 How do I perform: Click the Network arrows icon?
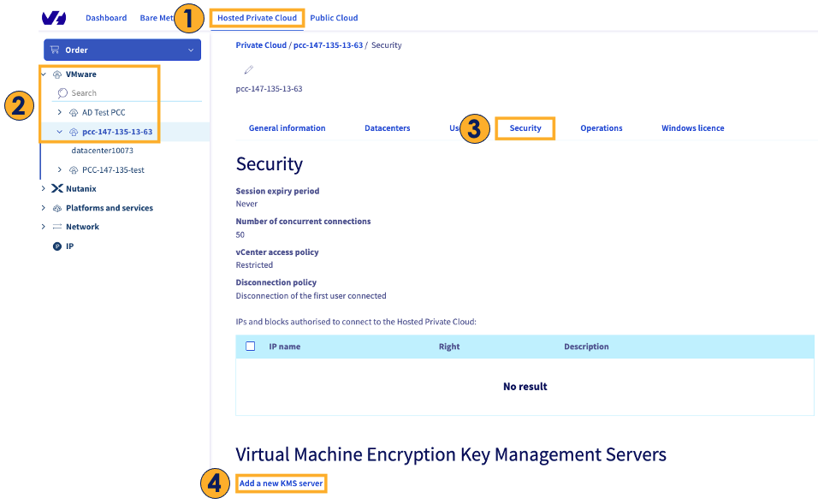coord(57,227)
